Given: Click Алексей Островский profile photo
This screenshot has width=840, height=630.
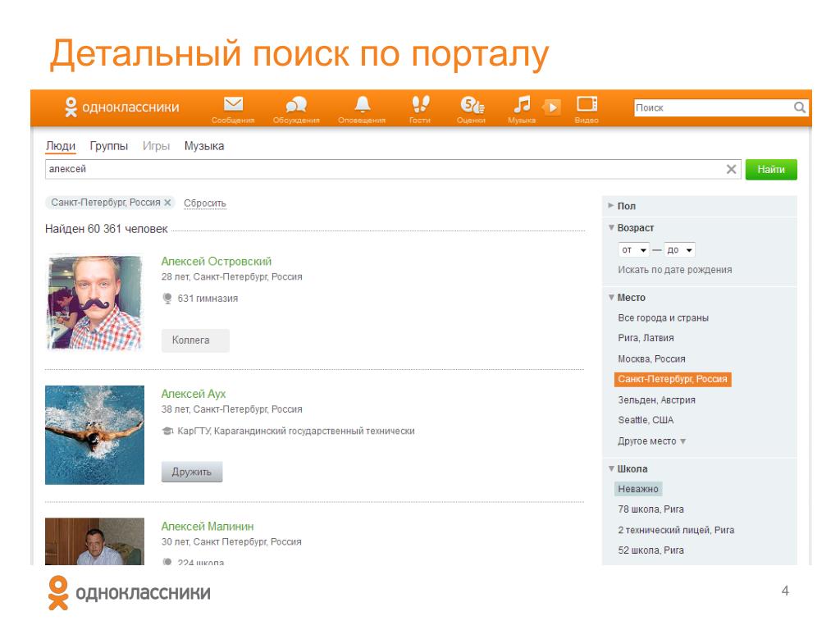Looking at the screenshot, I should click(95, 302).
